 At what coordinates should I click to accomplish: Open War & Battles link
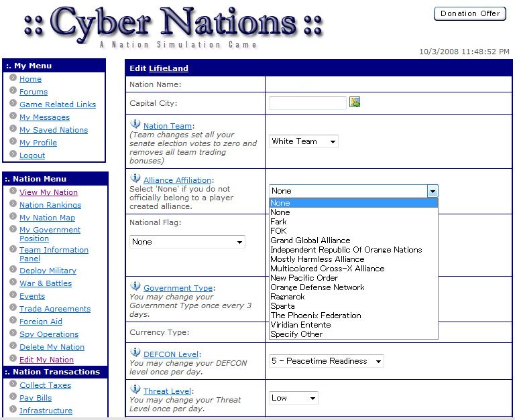click(x=46, y=283)
